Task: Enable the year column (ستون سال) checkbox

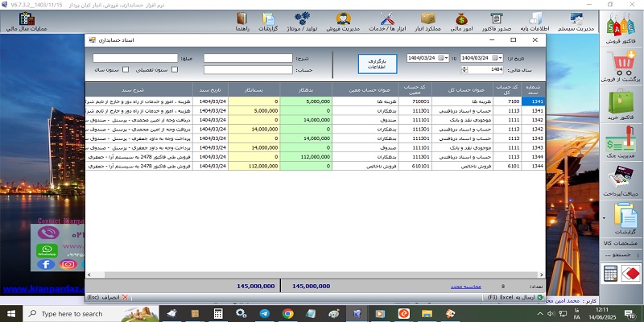Action: point(125,70)
